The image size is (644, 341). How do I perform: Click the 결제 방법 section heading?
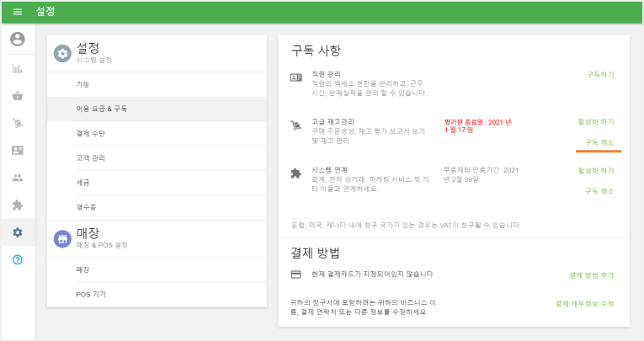pyautogui.click(x=315, y=253)
